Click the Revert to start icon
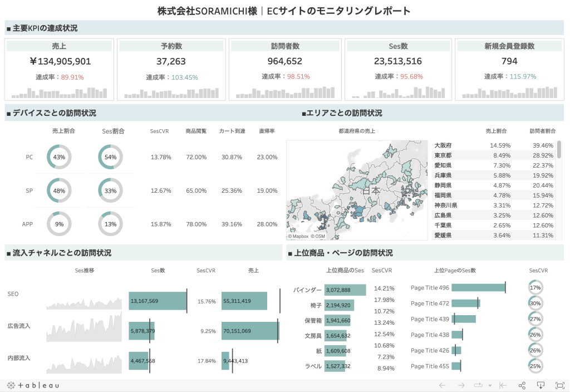570x392 pixels. (x=503, y=385)
